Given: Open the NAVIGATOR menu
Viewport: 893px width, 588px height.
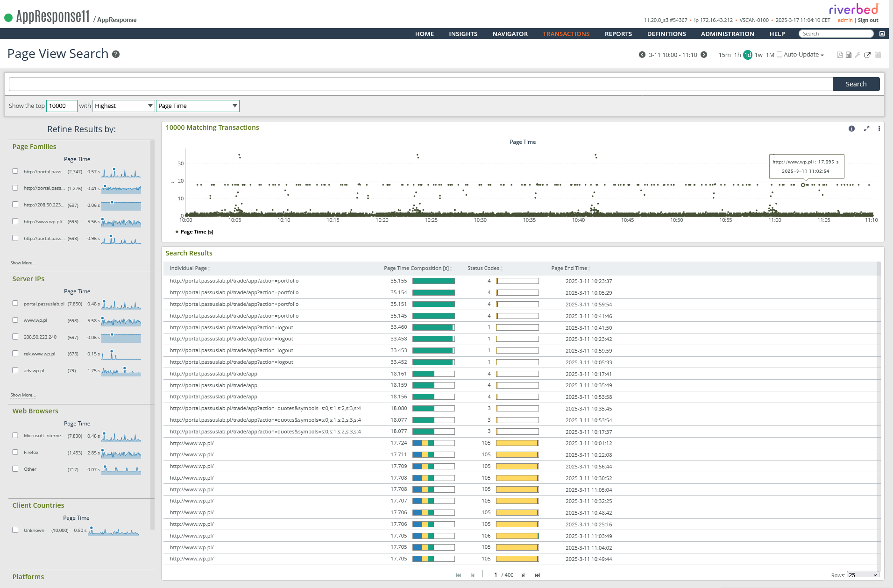Looking at the screenshot, I should tap(510, 34).
